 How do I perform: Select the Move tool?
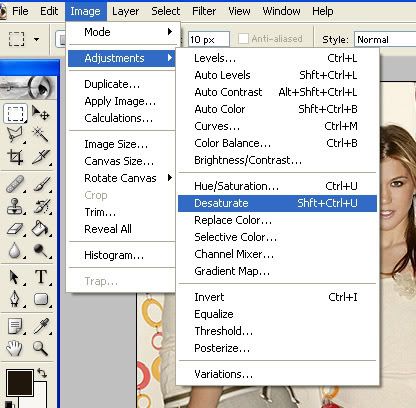(41, 113)
